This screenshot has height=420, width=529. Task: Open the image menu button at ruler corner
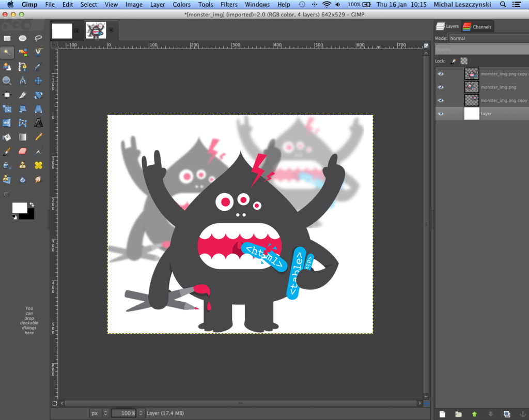tap(55, 45)
